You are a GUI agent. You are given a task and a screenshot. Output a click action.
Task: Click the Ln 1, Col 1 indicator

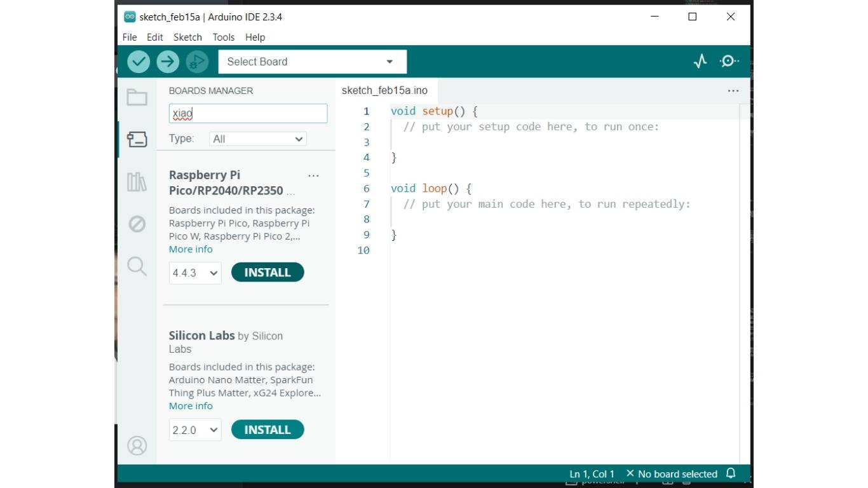click(x=592, y=474)
